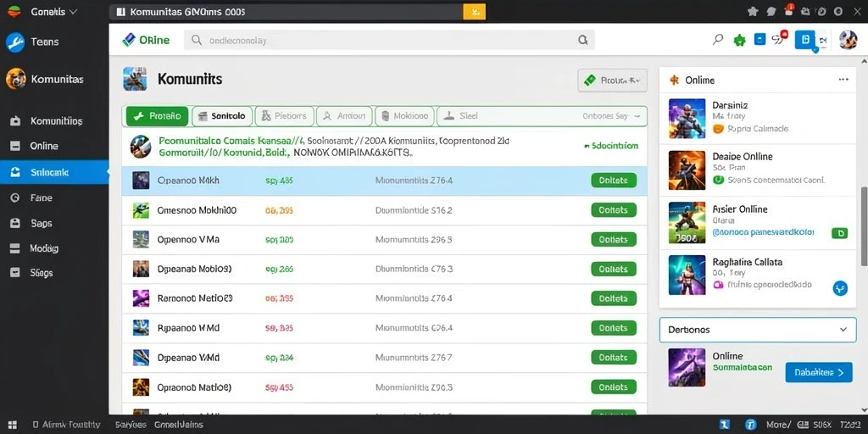Click the Komunitas title bar tab

(x=285, y=12)
